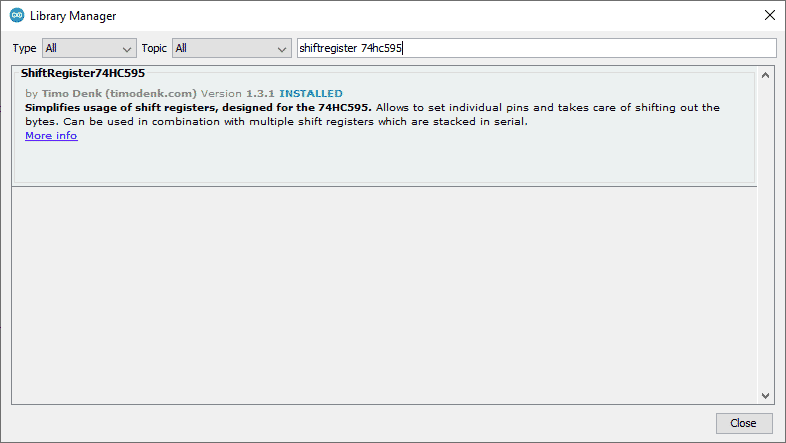786x443 pixels.
Task: Select the ShiftRegister74HC595 library title
Action: click(83, 73)
